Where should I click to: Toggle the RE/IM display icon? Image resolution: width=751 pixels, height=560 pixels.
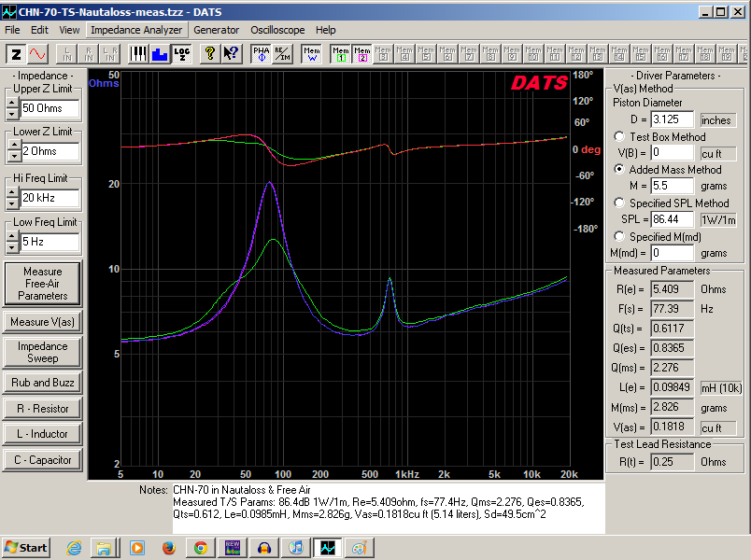click(x=283, y=54)
